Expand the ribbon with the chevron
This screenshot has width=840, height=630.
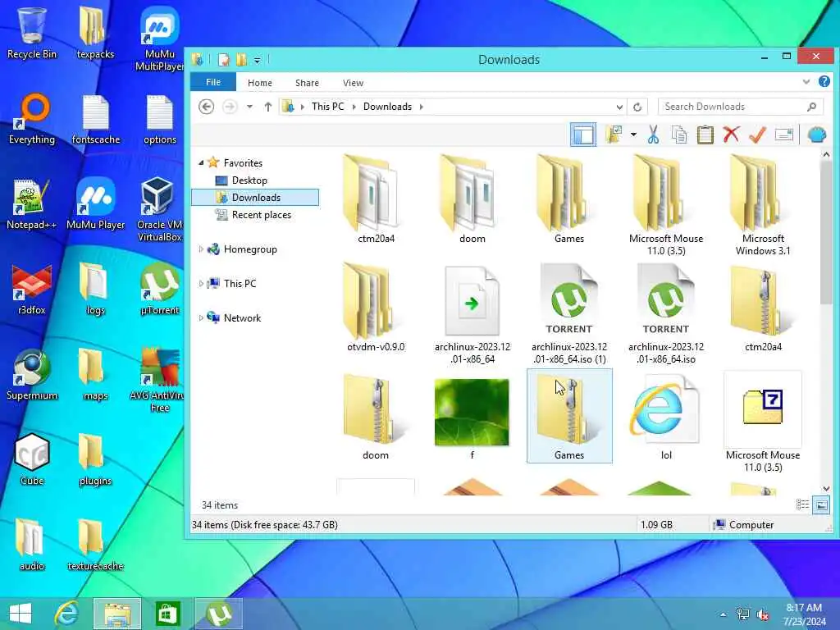point(806,81)
